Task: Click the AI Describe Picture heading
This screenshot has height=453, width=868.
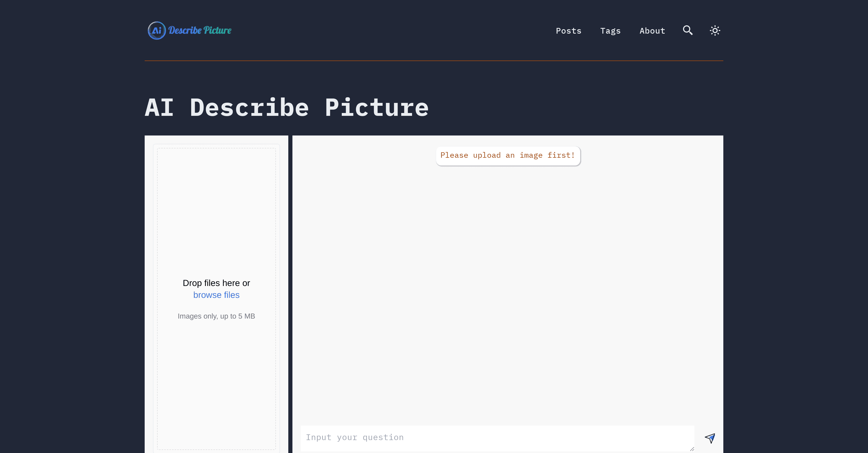Action: coord(286,108)
